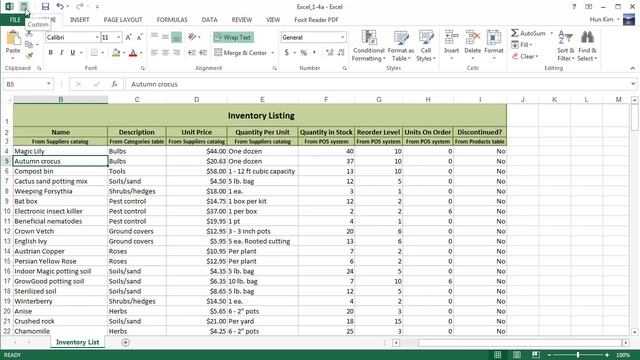The width and height of the screenshot is (640, 360).
Task: Apply Percent Style format
Action: 304,53
